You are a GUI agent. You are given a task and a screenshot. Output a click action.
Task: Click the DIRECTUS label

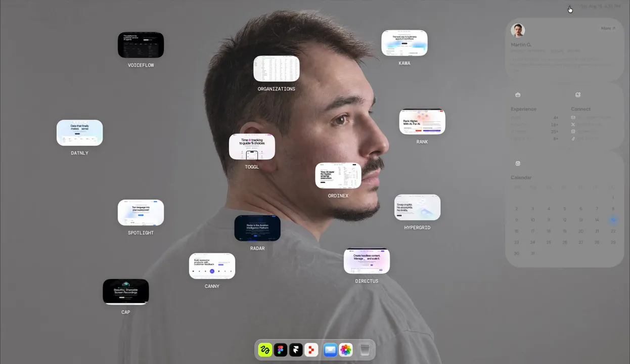(x=367, y=281)
